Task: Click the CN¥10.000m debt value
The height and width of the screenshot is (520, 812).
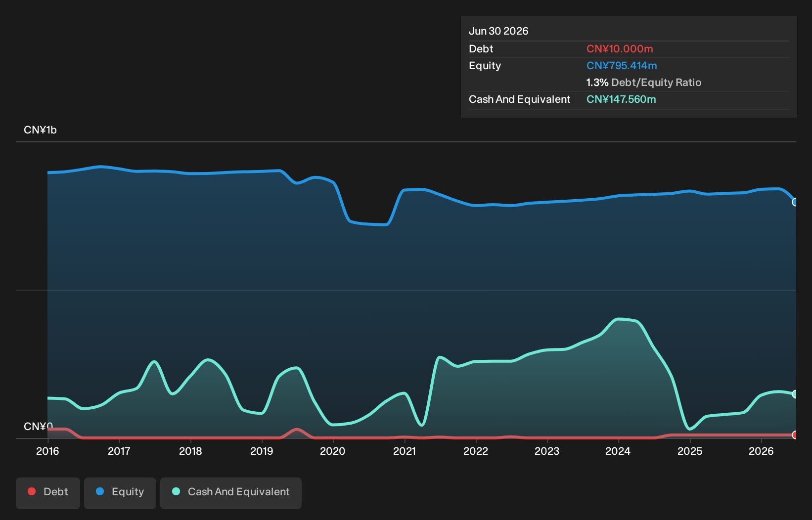Action: (x=620, y=49)
